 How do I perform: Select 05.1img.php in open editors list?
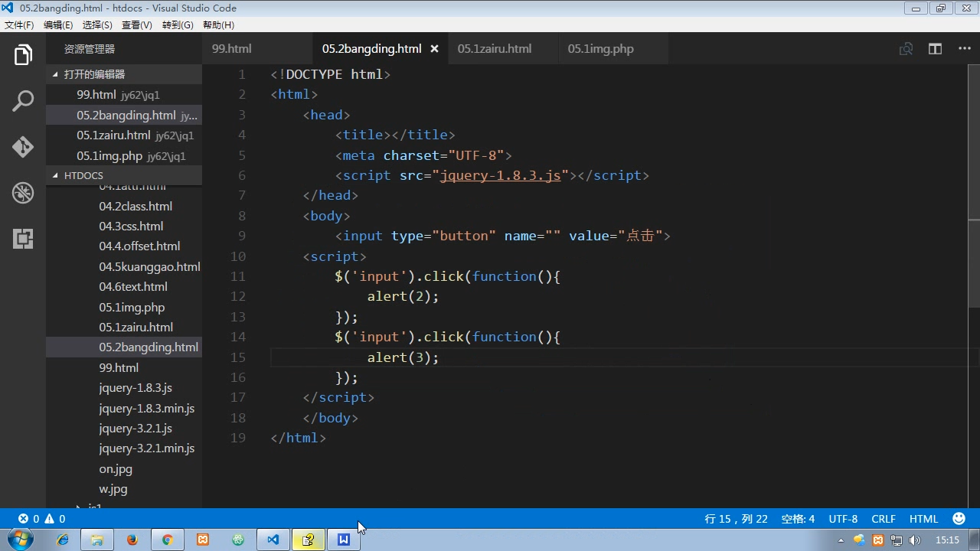[x=124, y=156]
